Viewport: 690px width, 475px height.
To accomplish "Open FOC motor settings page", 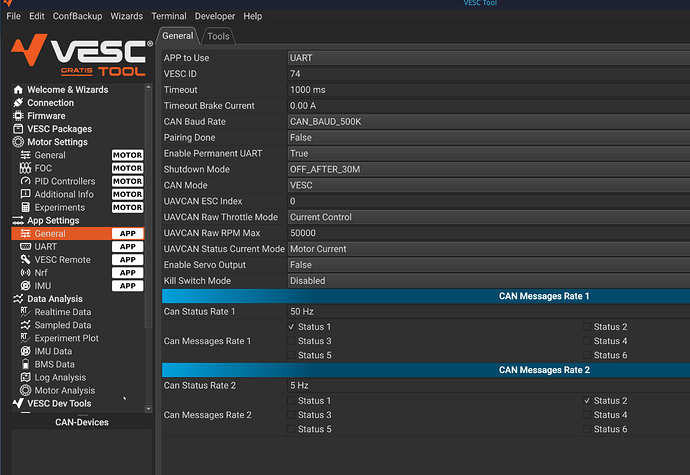I will click(77, 168).
